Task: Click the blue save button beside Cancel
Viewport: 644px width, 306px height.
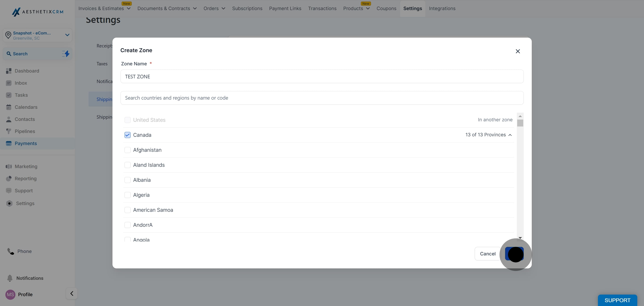Action: click(514, 254)
